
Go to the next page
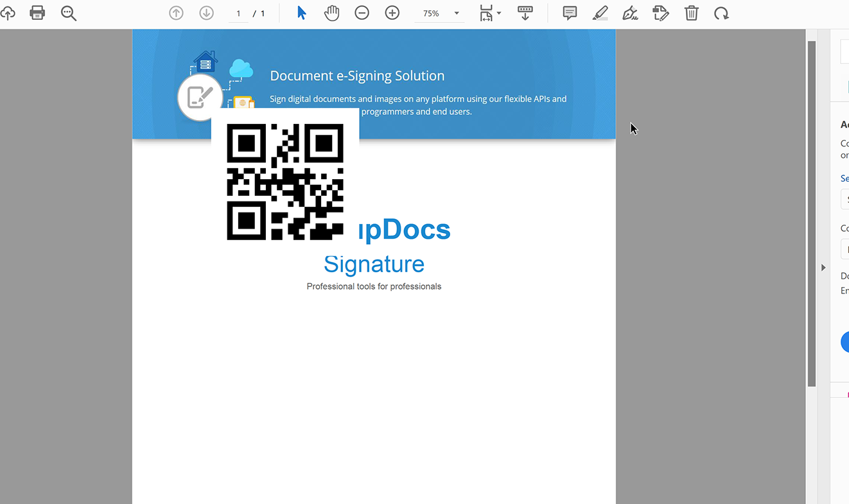coord(206,13)
